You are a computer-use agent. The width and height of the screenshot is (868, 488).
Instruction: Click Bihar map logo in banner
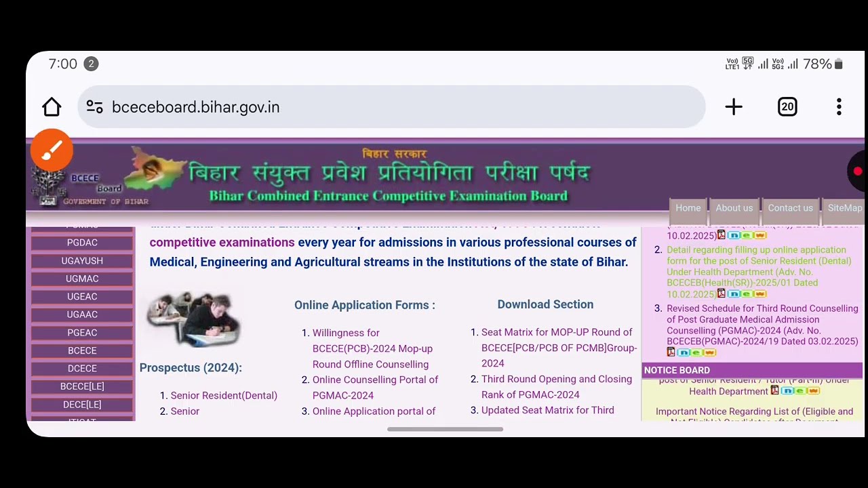[155, 168]
